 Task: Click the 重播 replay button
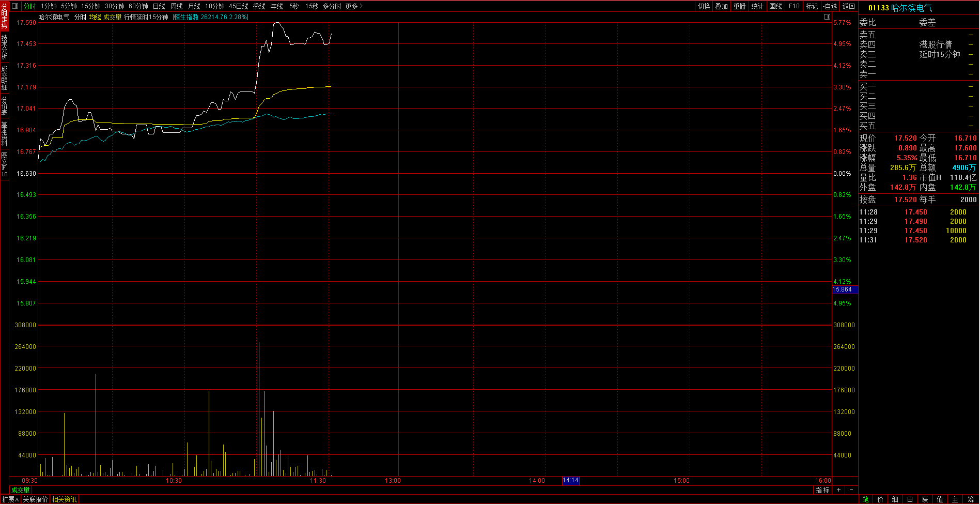point(740,6)
